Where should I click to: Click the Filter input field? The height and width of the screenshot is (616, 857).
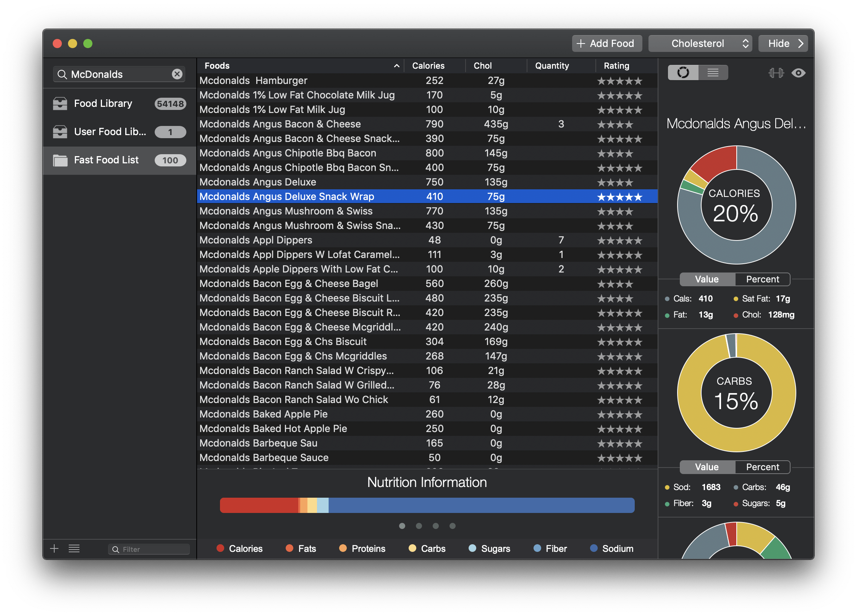[x=149, y=549]
